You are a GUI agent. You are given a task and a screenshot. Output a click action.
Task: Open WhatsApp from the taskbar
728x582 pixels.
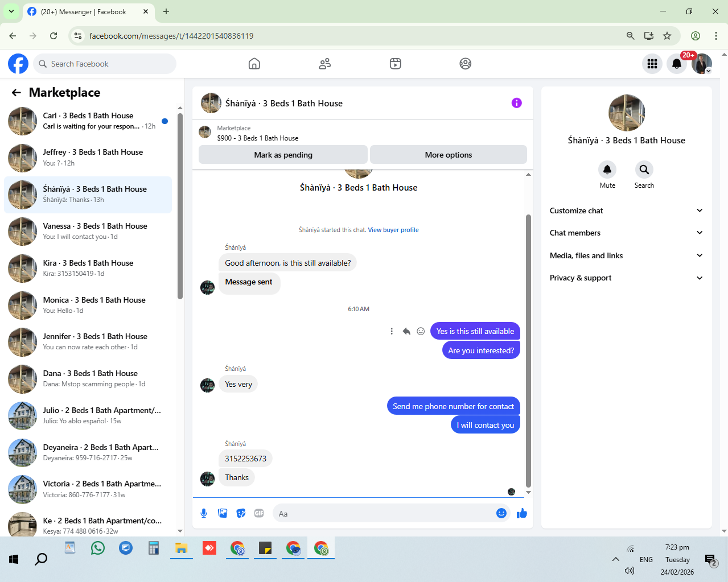(x=98, y=548)
